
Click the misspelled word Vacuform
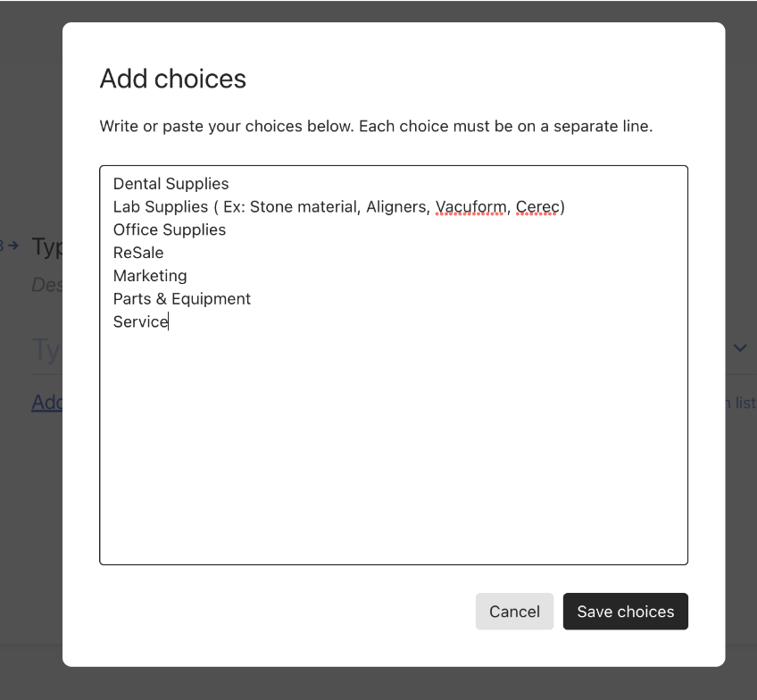pos(470,207)
